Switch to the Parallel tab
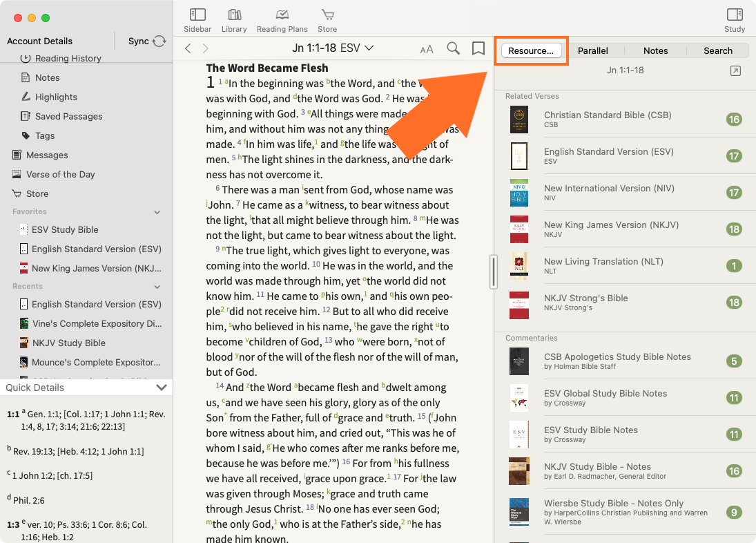 tap(592, 50)
